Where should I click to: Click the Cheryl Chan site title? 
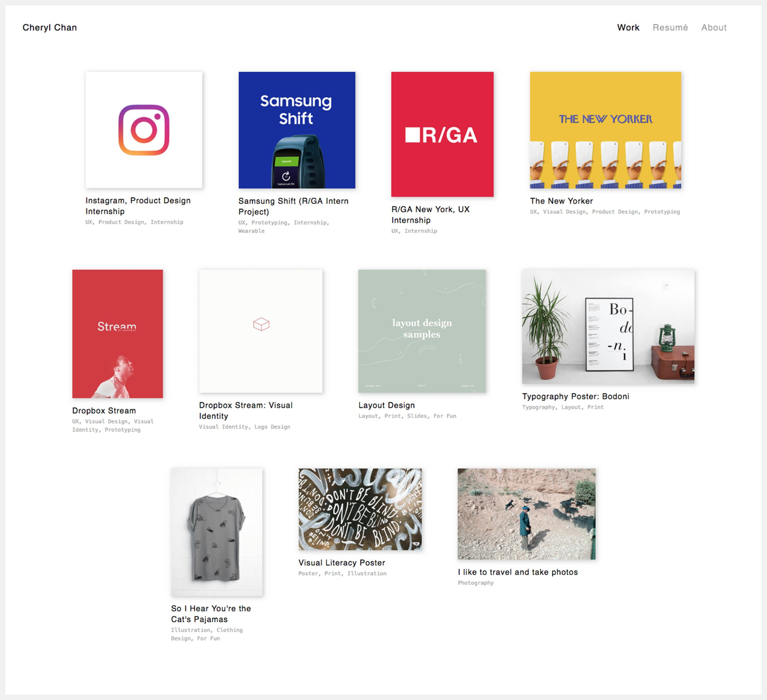pyautogui.click(x=50, y=28)
